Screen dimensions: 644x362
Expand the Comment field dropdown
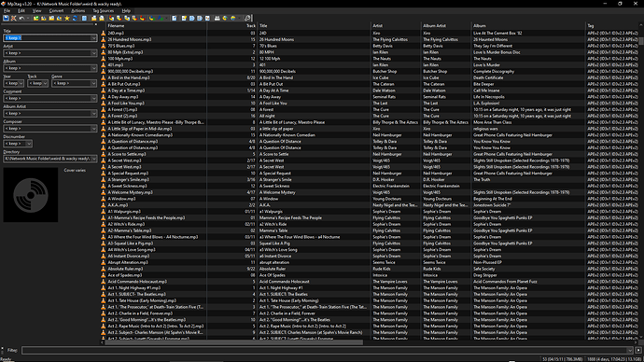pos(93,99)
